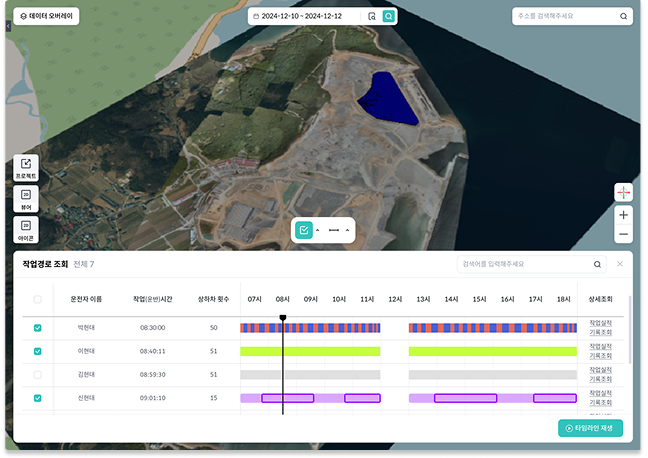The width and height of the screenshot is (648, 458).
Task: Click the 상하차 횟수 column header
Action: pyautogui.click(x=213, y=299)
